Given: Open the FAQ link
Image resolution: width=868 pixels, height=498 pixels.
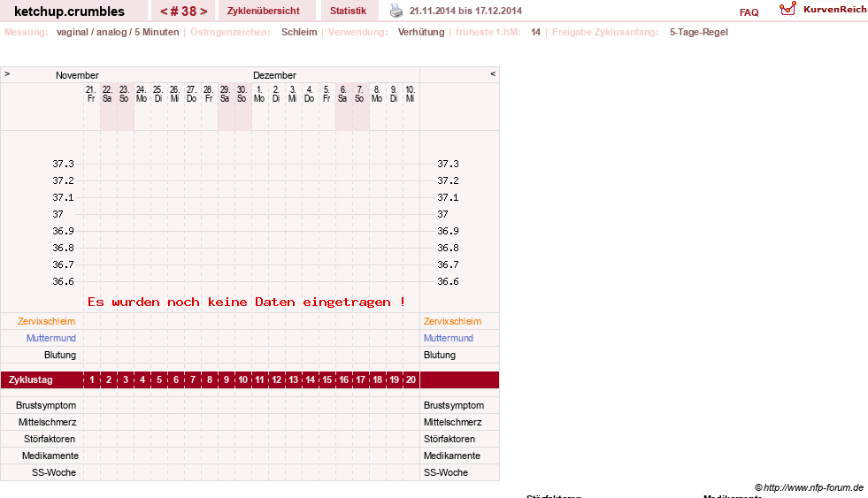Looking at the screenshot, I should coord(749,12).
